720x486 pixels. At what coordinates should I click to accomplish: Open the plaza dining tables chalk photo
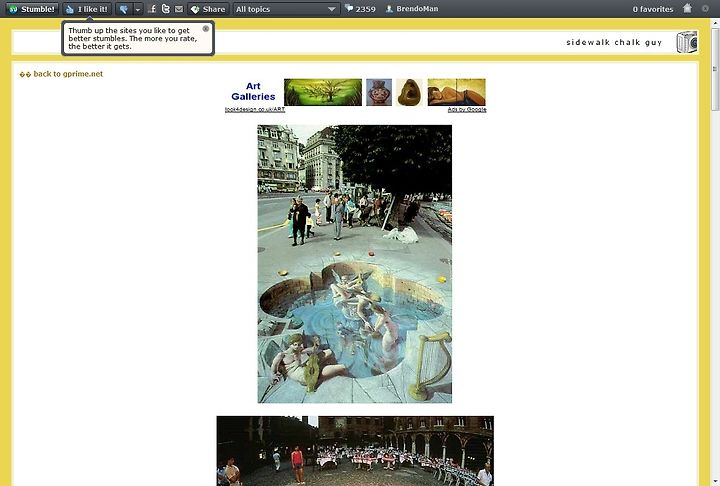355,451
